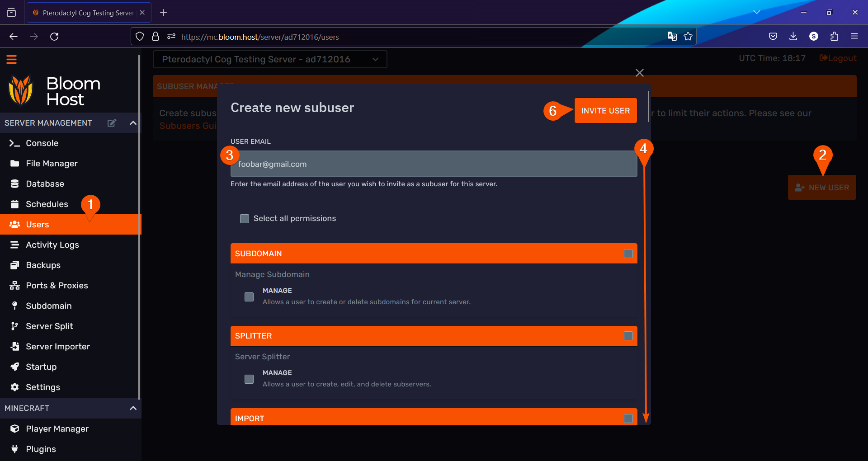
Task: Click the UTC Time: 18:17 text
Action: click(x=772, y=58)
